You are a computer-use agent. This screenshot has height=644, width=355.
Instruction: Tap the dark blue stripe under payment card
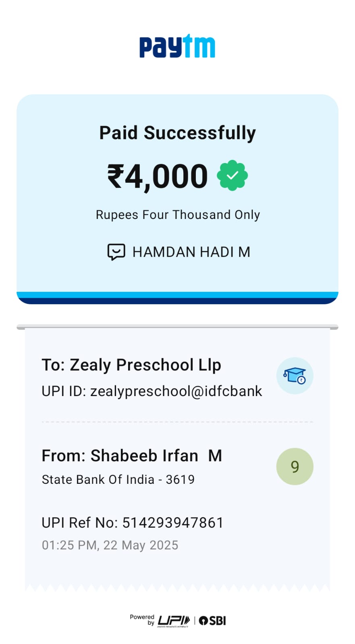point(177,301)
